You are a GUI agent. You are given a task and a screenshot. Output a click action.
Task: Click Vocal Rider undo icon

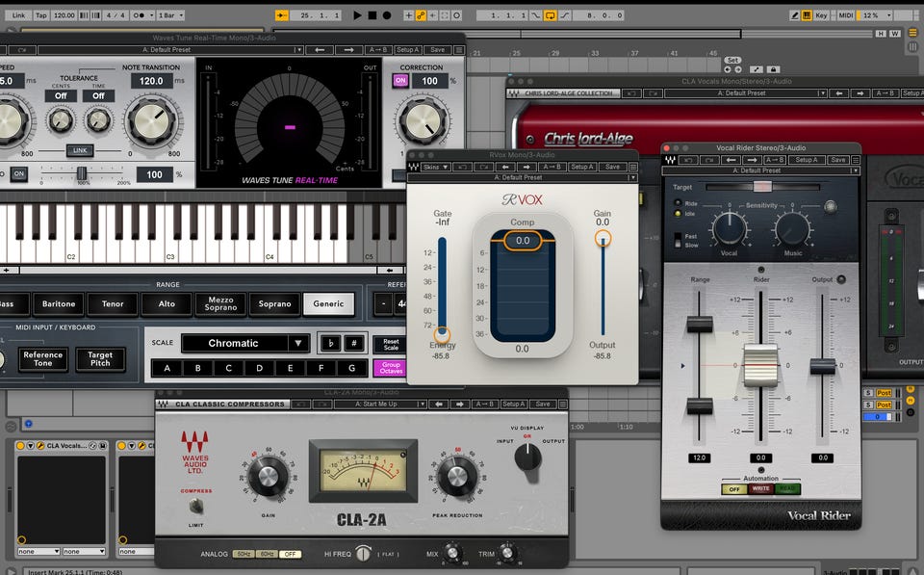click(x=687, y=160)
